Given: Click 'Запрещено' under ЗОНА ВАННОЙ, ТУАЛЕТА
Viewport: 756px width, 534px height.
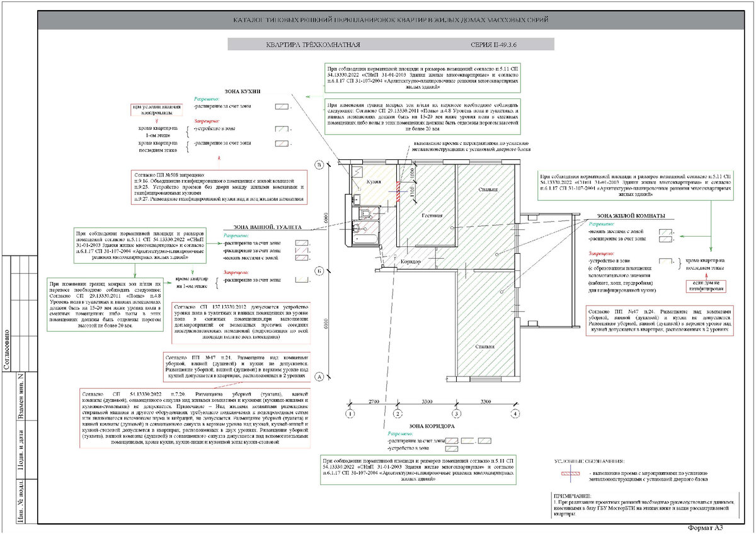Looking at the screenshot, I should click(236, 271).
